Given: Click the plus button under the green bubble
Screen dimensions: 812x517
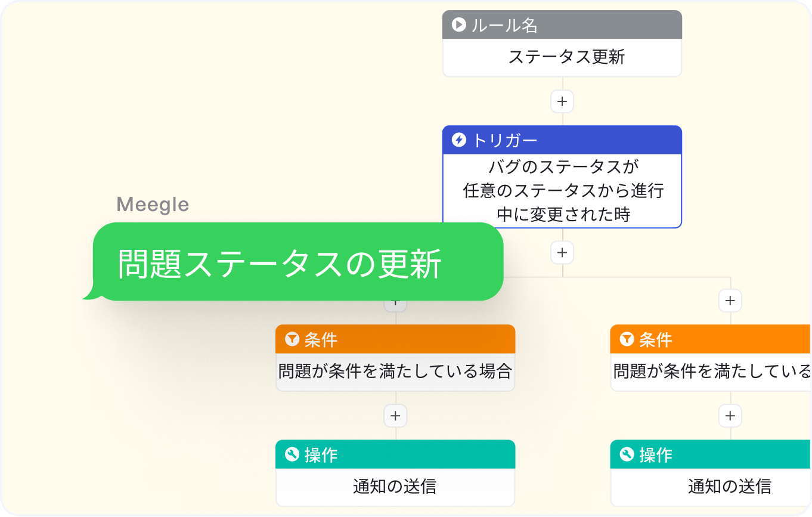Looking at the screenshot, I should (395, 305).
